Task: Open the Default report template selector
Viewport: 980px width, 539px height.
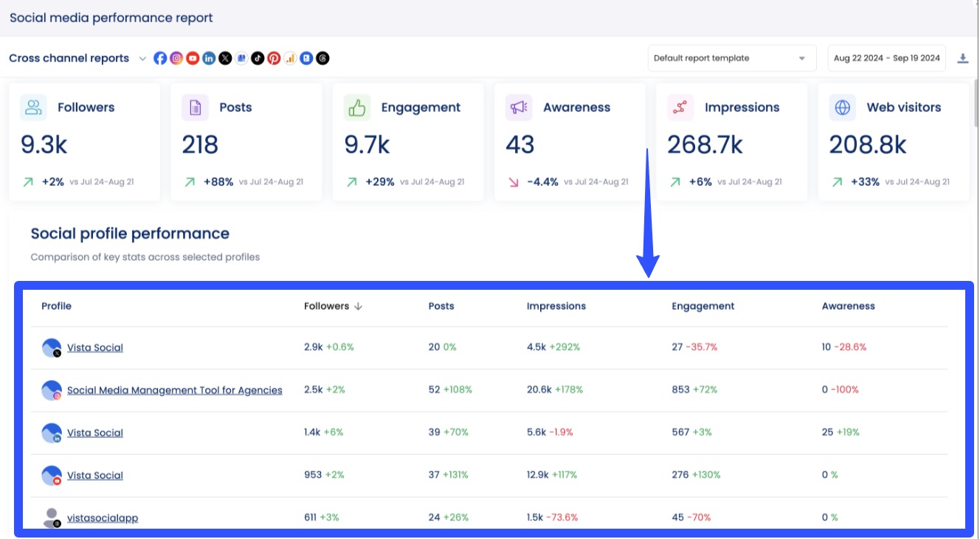Action: pos(731,58)
